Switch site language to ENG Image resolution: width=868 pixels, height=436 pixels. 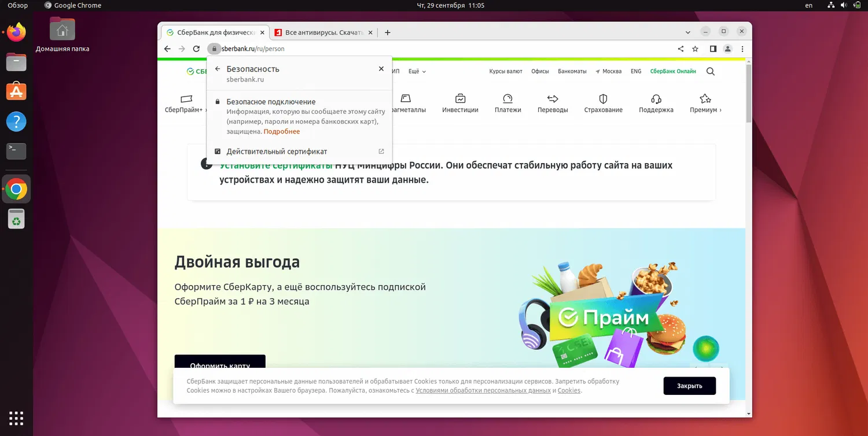coord(636,72)
